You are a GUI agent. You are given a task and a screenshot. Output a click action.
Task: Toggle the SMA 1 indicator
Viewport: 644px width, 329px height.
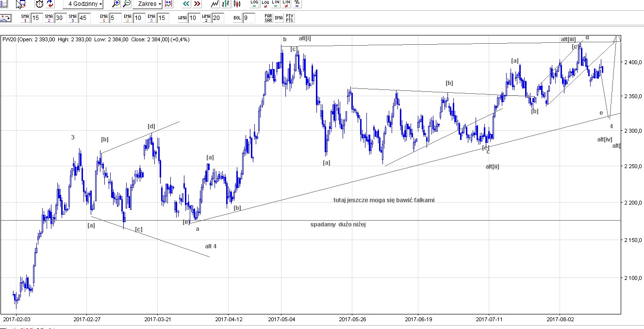click(x=25, y=18)
